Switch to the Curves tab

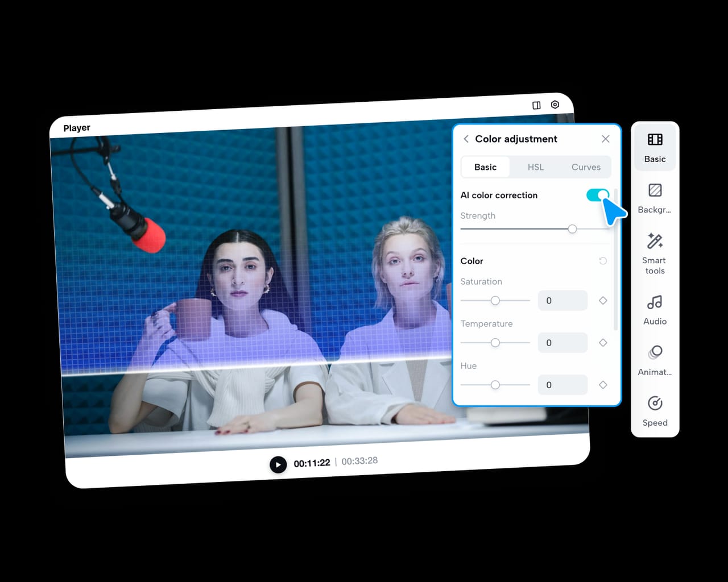(586, 167)
